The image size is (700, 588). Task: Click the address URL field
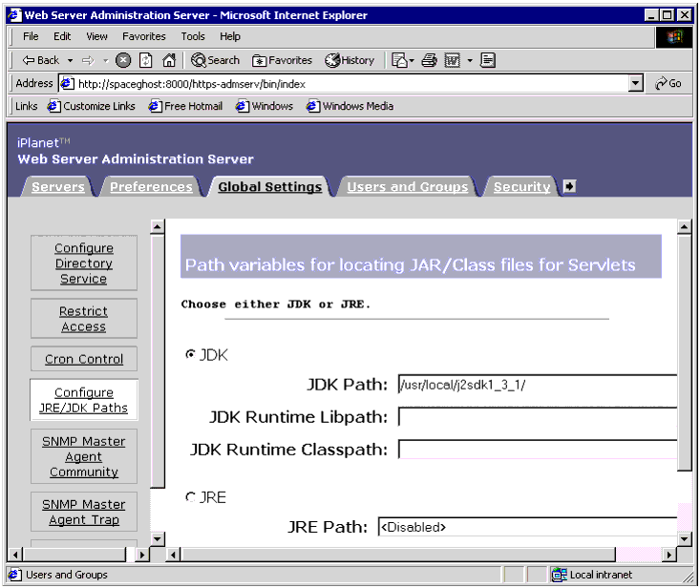(352, 84)
